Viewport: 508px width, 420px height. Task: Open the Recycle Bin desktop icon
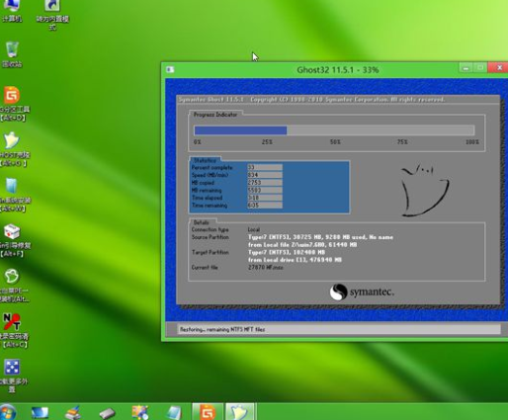[x=12, y=54]
